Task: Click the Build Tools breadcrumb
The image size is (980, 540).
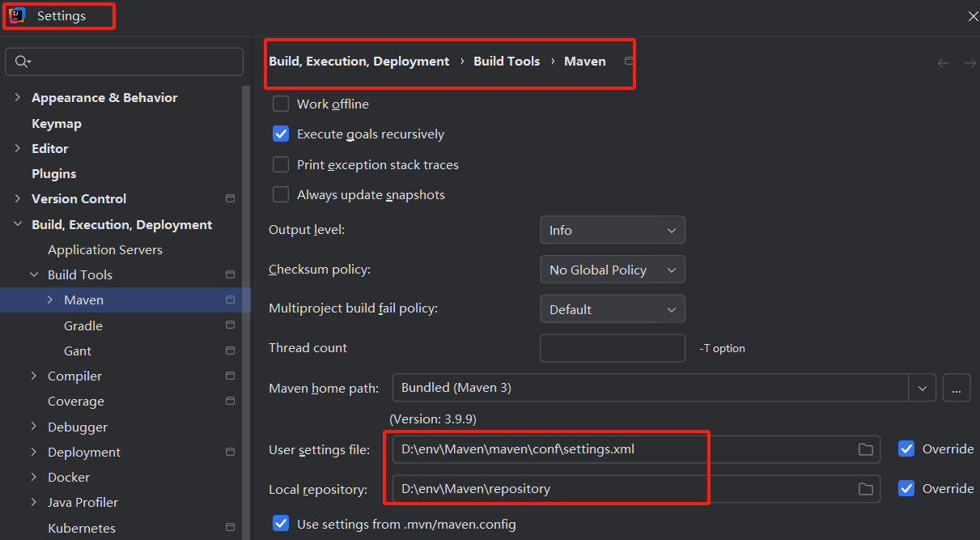Action: pos(507,61)
